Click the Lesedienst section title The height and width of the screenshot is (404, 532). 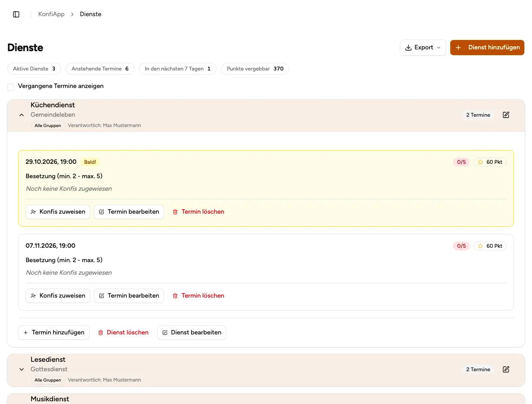(x=48, y=359)
